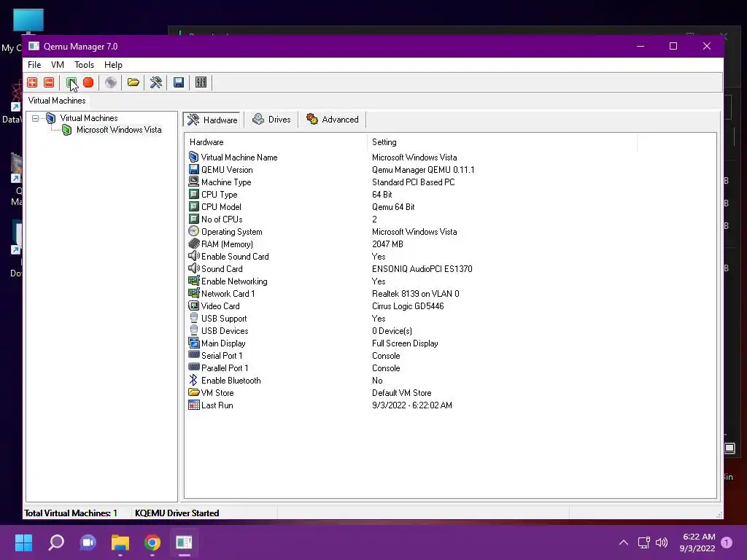The image size is (747, 560).
Task: Click the Serial Port 1 connector icon
Action: click(x=193, y=355)
